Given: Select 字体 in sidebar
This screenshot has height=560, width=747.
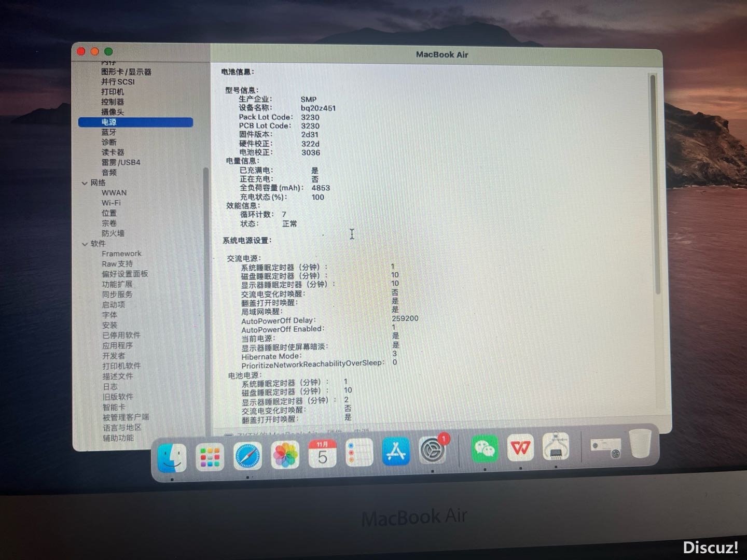Looking at the screenshot, I should 109,315.
